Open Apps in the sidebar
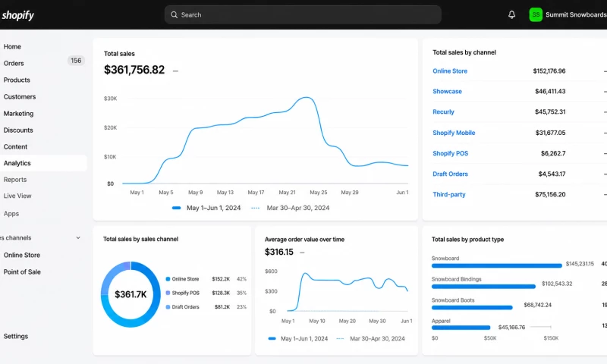 point(11,214)
